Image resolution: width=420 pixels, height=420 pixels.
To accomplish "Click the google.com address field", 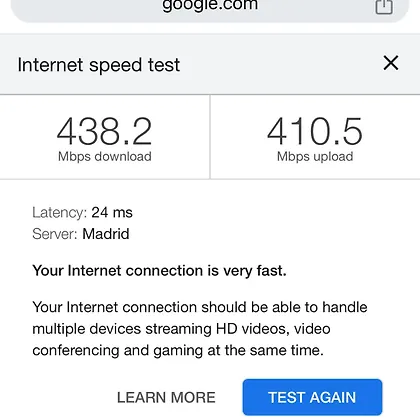I will (x=210, y=7).
